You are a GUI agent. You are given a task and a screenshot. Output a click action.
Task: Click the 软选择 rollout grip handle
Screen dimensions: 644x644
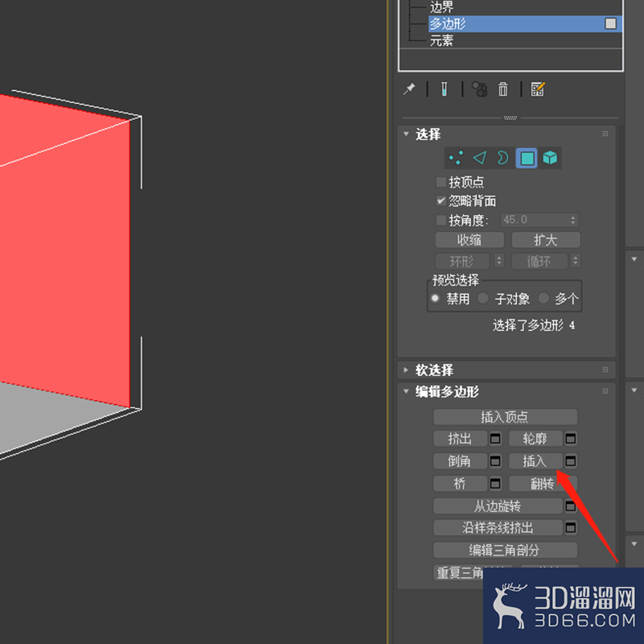(x=605, y=369)
